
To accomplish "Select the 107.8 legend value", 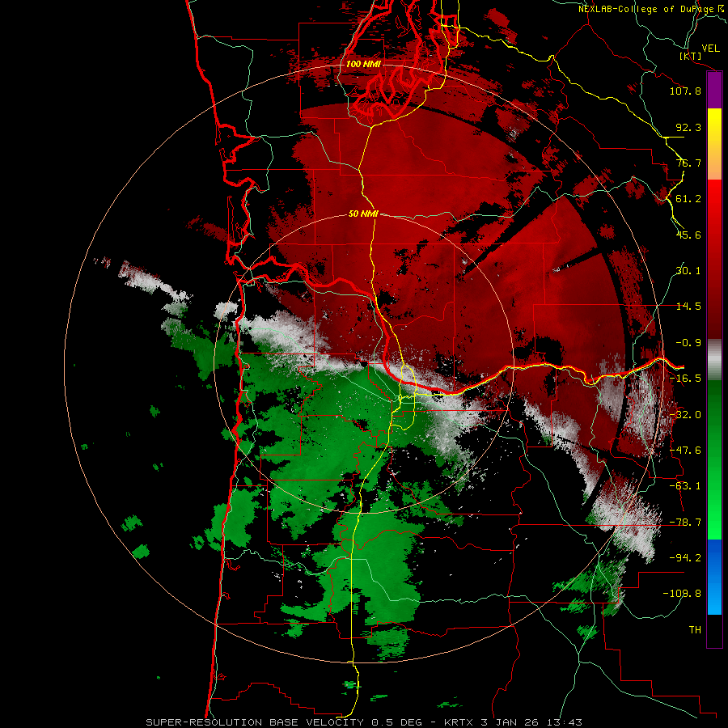I will tap(685, 91).
